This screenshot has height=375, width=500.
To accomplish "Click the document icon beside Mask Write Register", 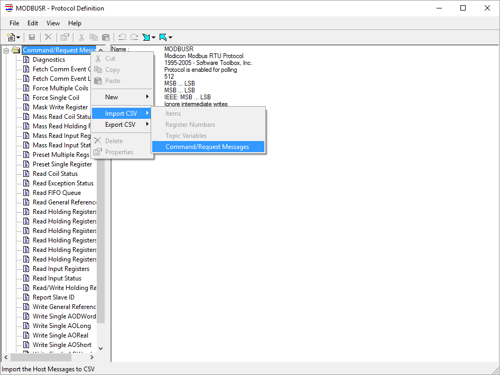I will point(26,107).
